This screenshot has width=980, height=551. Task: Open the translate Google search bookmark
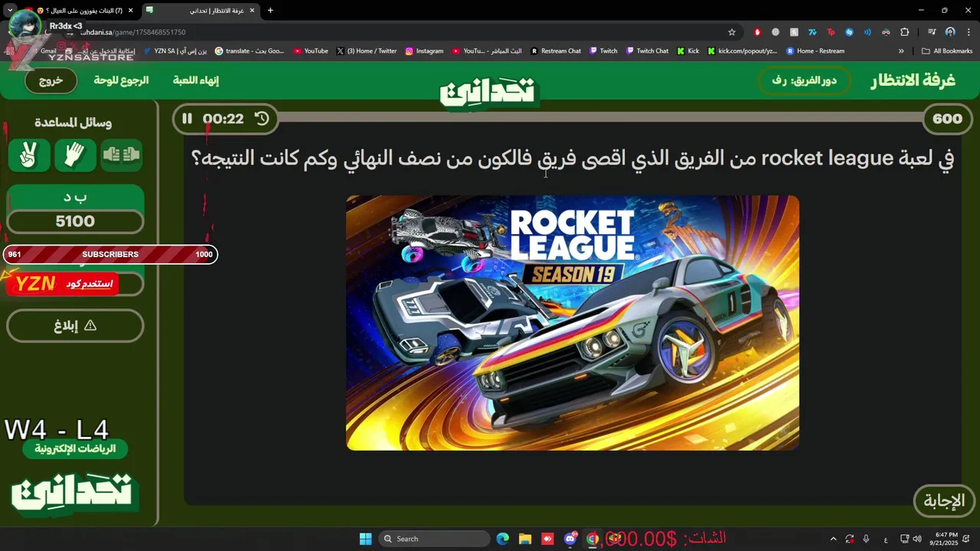click(250, 51)
